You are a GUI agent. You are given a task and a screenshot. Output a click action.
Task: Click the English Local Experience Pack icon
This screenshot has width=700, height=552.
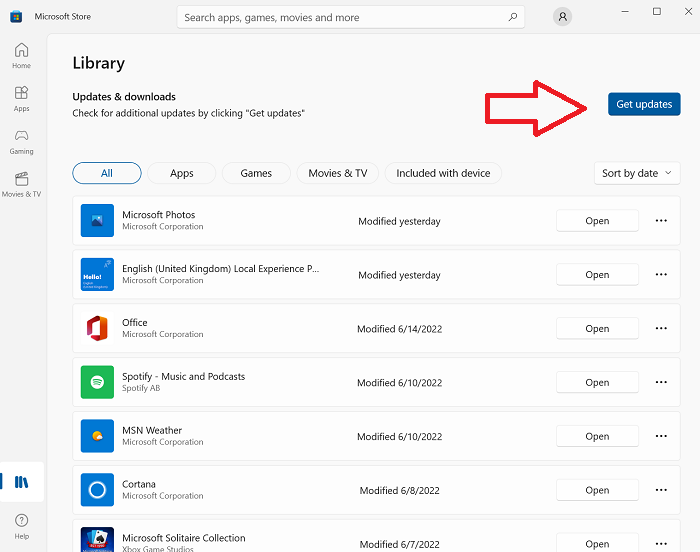pos(97,274)
